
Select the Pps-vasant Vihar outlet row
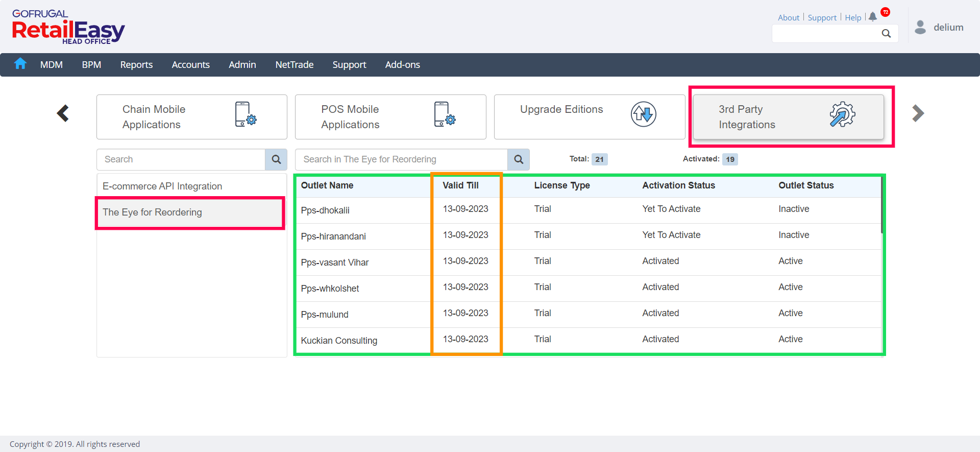589,263
